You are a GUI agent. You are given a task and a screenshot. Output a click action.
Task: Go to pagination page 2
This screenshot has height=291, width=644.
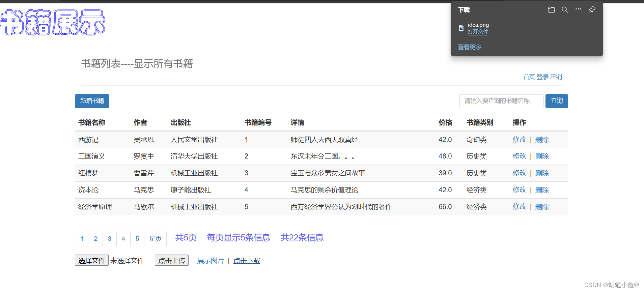point(96,239)
